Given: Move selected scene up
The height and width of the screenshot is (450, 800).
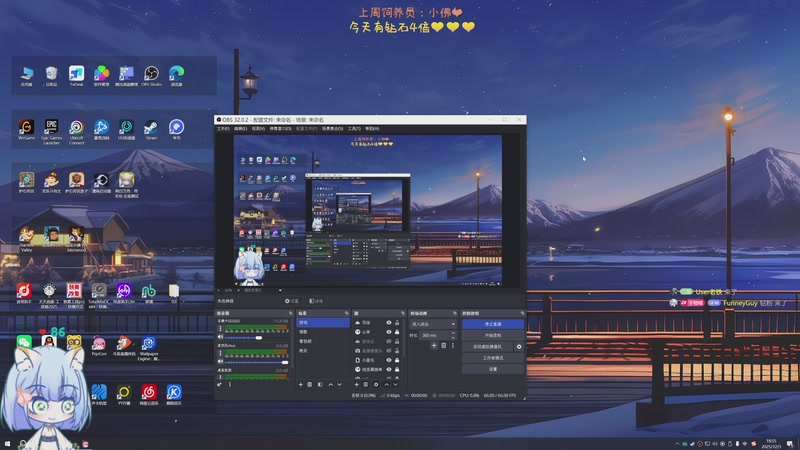Looking at the screenshot, I should [331, 385].
